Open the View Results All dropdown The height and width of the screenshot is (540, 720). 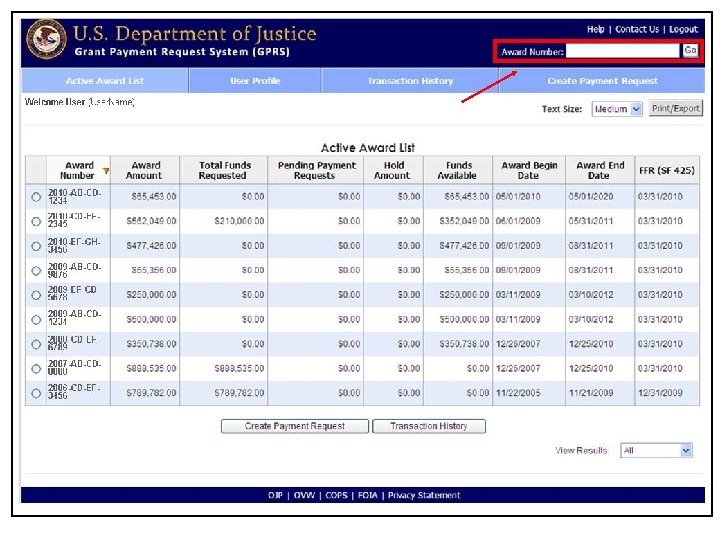pyautogui.click(x=656, y=450)
